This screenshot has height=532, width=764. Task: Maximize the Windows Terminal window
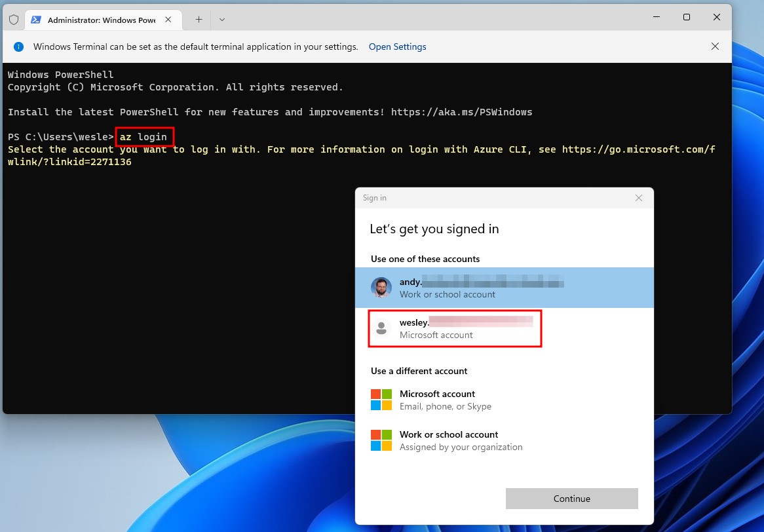tap(687, 17)
